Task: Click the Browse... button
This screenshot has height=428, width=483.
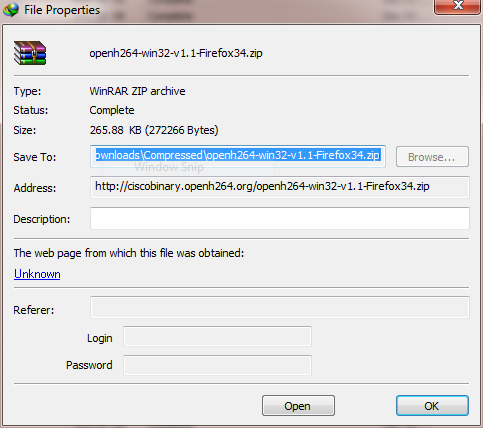Action: (x=432, y=157)
